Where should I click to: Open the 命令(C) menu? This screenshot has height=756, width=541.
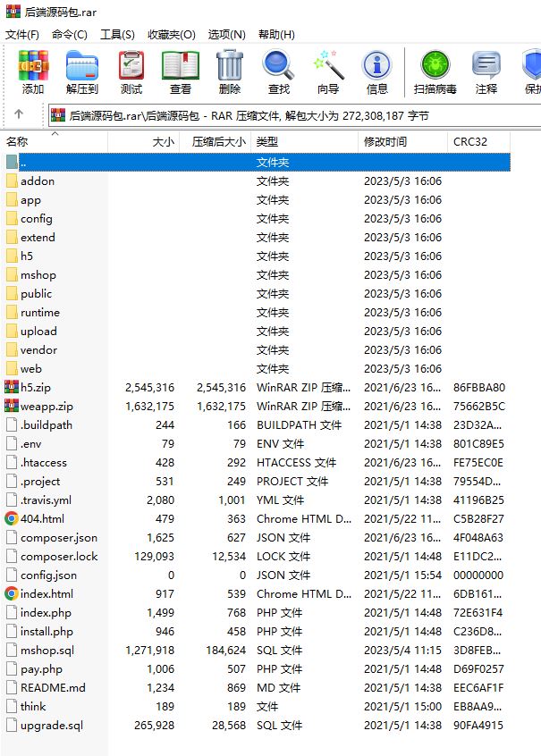tap(70, 35)
